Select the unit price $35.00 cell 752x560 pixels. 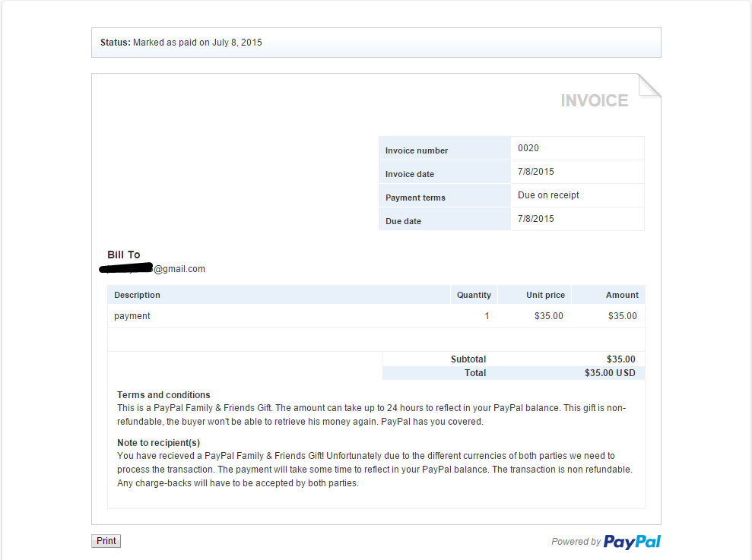(x=549, y=316)
